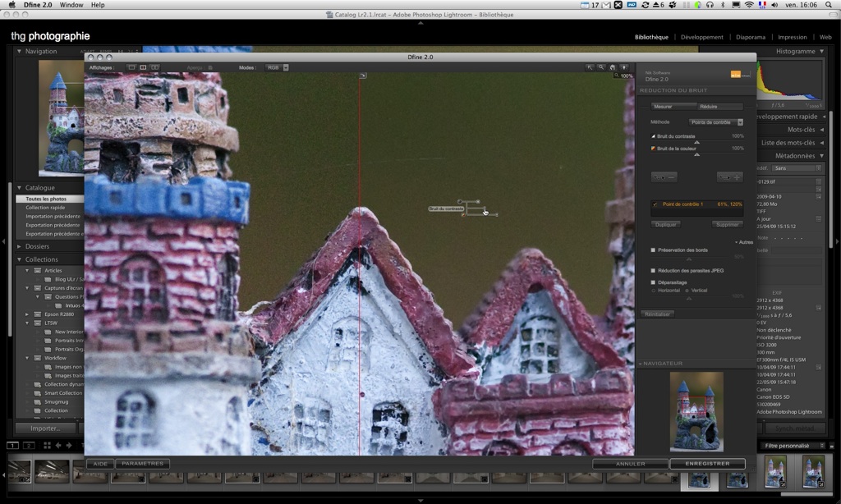
Task: Adjust the Préservation des bords slider
Action: click(x=689, y=259)
